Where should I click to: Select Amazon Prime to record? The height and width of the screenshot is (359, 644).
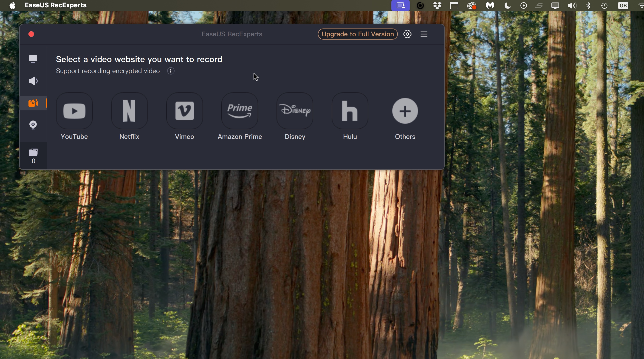click(240, 111)
